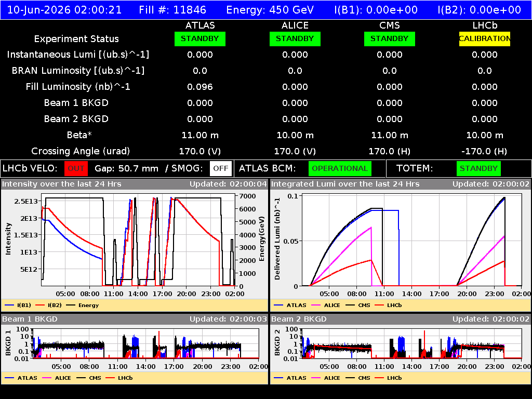The height and width of the screenshot is (399, 532).
Task: Click the LHCb legend entry in Integrated Lumi chart
Action: coord(388,305)
